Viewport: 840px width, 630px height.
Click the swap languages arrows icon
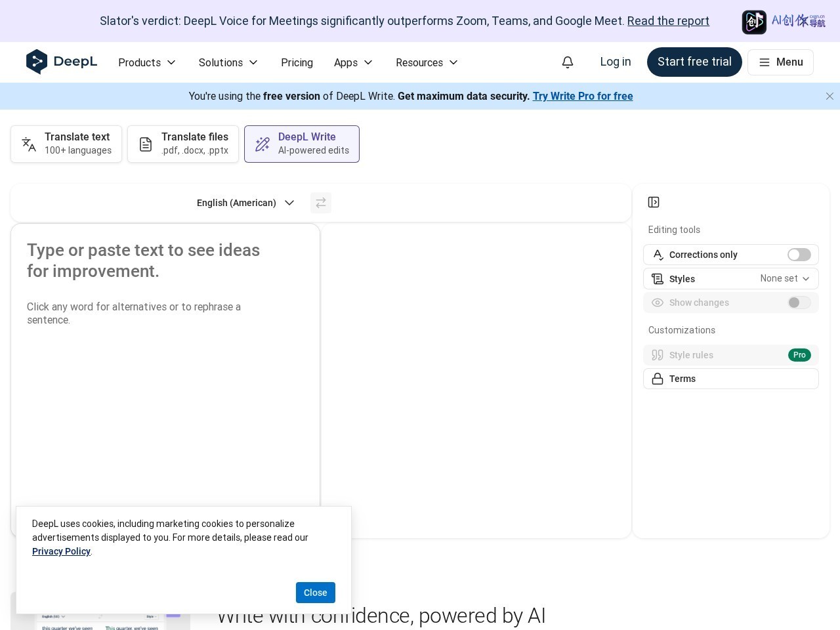point(321,203)
